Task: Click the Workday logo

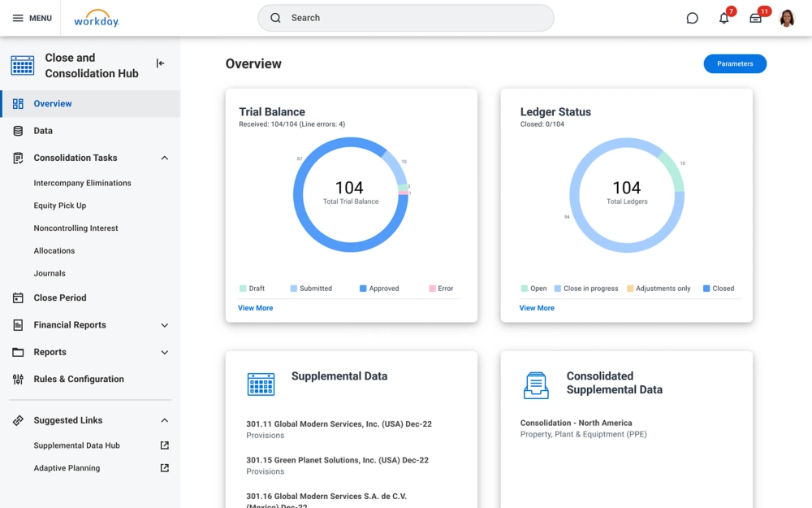Action: point(97,19)
